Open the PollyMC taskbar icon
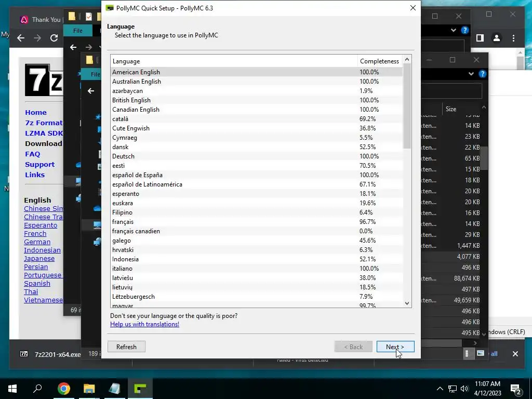The width and height of the screenshot is (532, 399). pyautogui.click(x=140, y=389)
